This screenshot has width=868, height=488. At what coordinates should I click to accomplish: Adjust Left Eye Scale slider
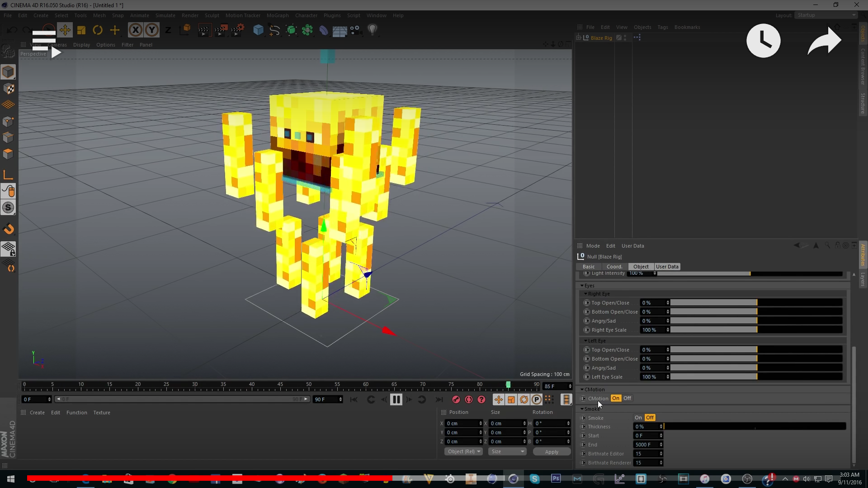(x=756, y=377)
